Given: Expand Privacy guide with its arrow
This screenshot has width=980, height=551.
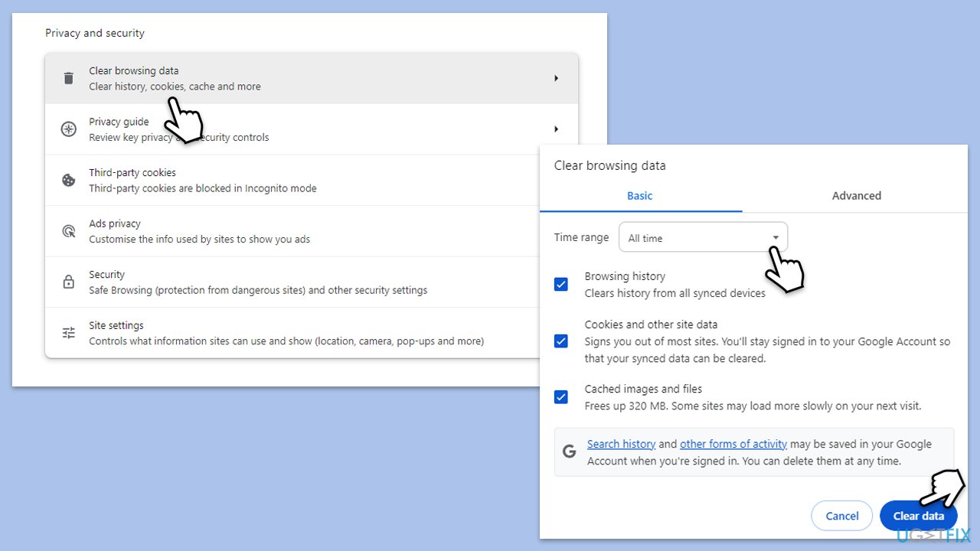Looking at the screenshot, I should [x=557, y=129].
